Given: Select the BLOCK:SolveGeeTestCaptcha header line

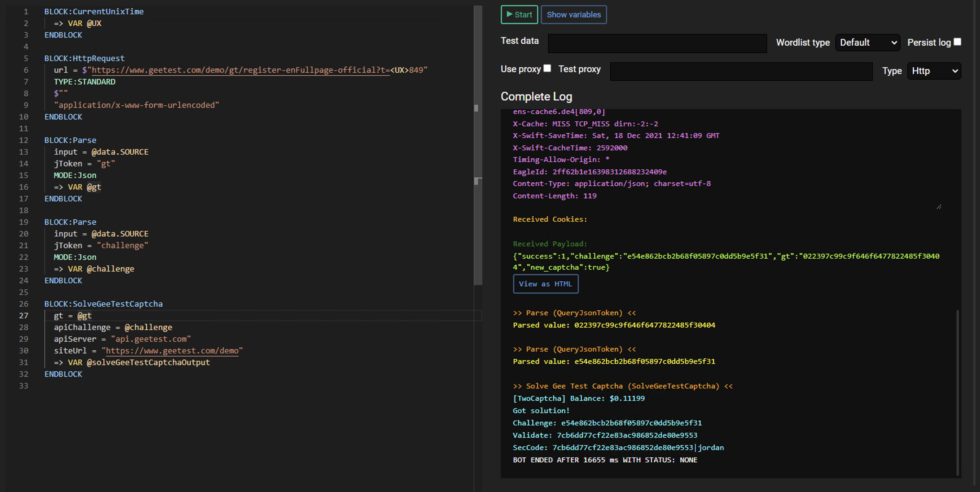Looking at the screenshot, I should [103, 304].
